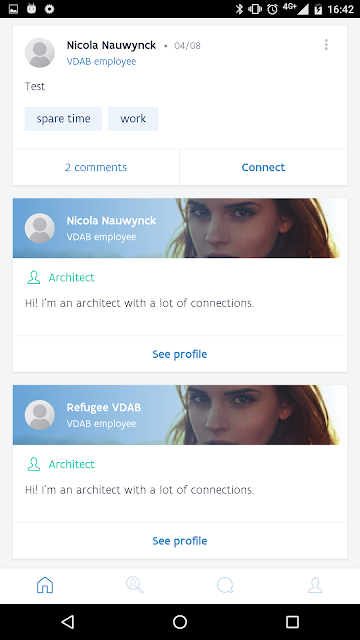The width and height of the screenshot is (360, 640).
Task: Tap Architect icon on Nicola Nauwynck card
Action: pos(34,278)
